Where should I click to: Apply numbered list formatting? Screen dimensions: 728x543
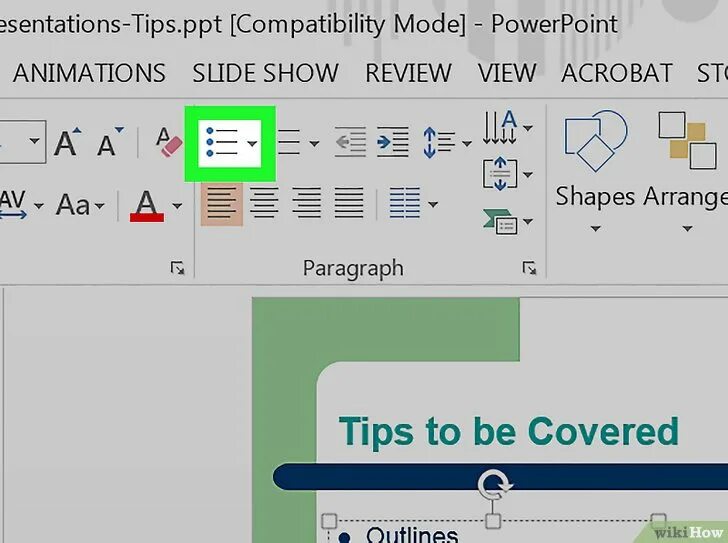[x=289, y=142]
